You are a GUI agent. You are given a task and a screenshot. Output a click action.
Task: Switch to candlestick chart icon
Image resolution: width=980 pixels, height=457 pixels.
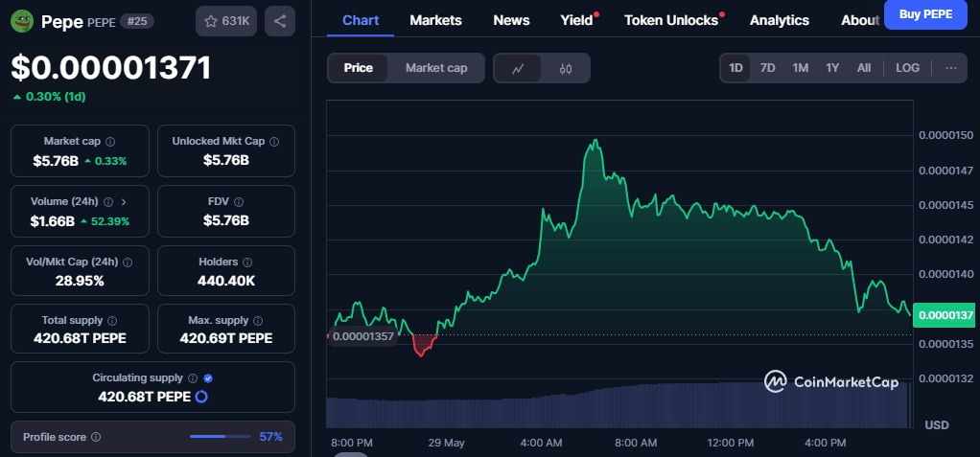click(566, 68)
